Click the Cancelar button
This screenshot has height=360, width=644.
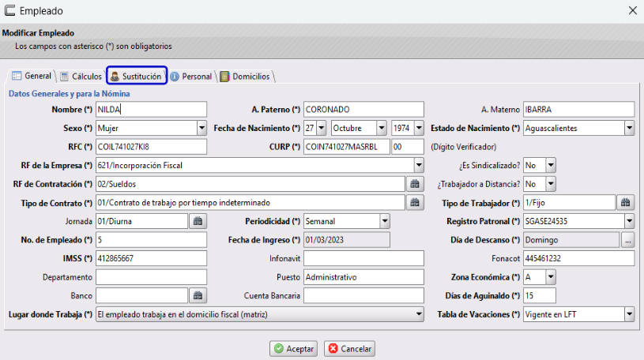(x=349, y=348)
